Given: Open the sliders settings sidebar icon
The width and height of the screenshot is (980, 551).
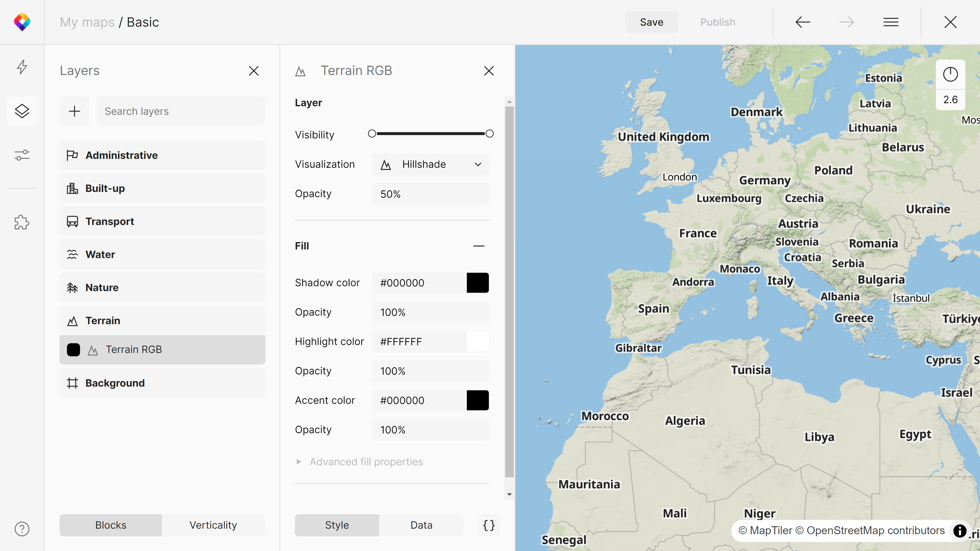Looking at the screenshot, I should tap(22, 155).
